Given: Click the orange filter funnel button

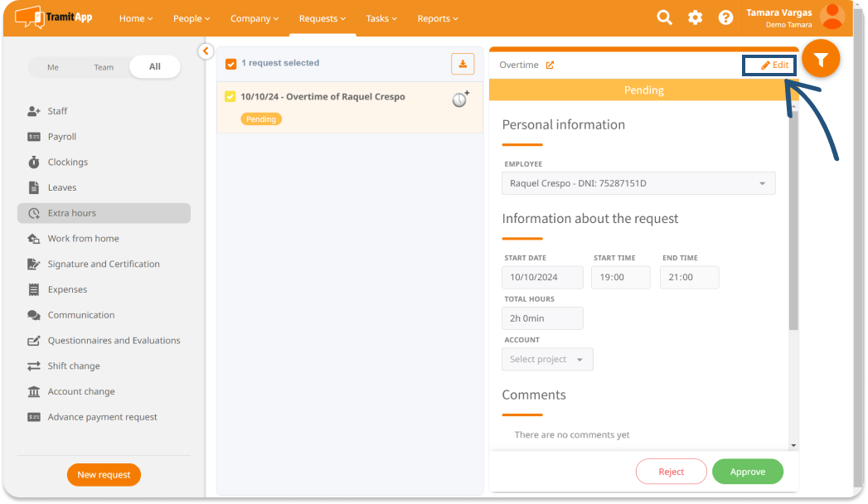Looking at the screenshot, I should tap(821, 60).
